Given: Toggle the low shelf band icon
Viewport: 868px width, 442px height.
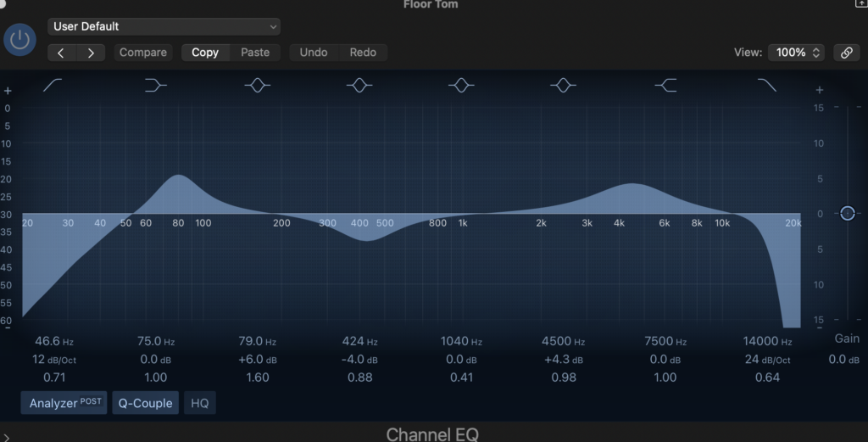Looking at the screenshot, I should tap(155, 85).
